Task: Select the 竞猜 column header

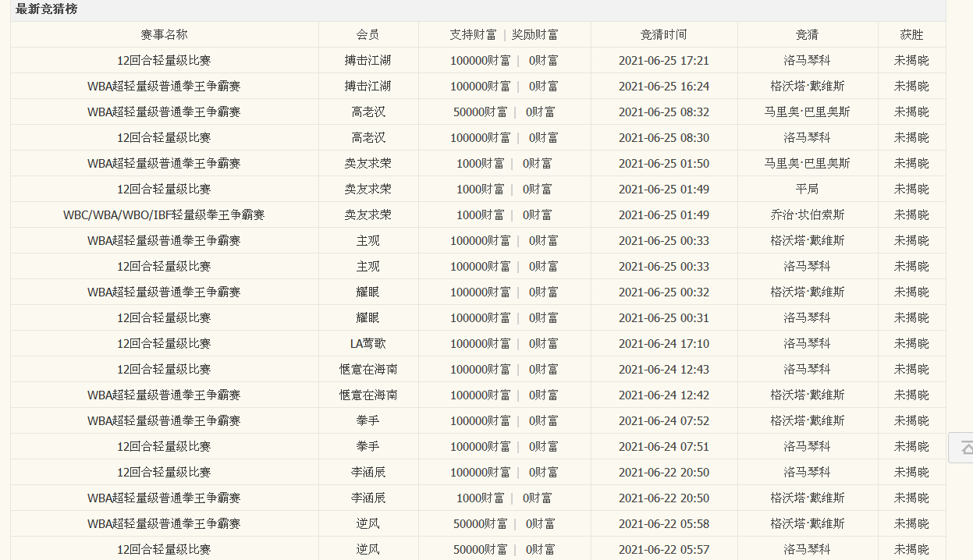Action: click(x=808, y=34)
